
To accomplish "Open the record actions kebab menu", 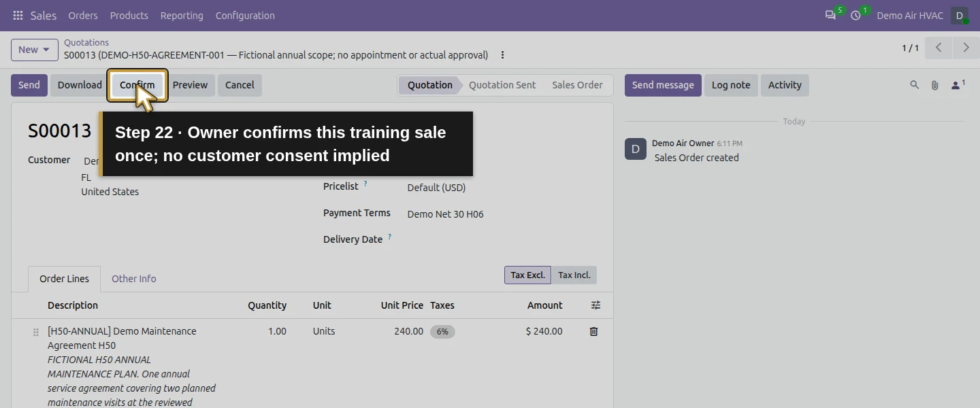I will (x=502, y=55).
